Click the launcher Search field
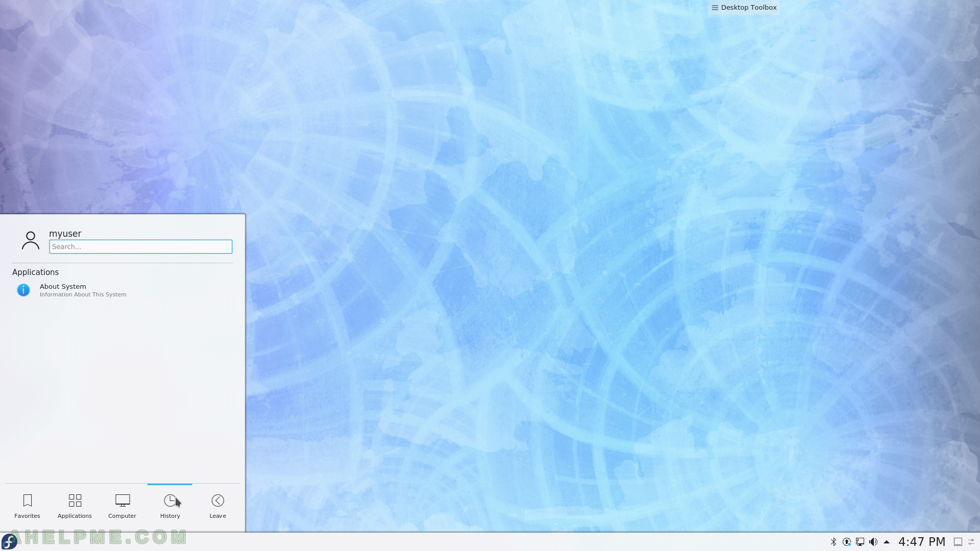 tap(141, 246)
